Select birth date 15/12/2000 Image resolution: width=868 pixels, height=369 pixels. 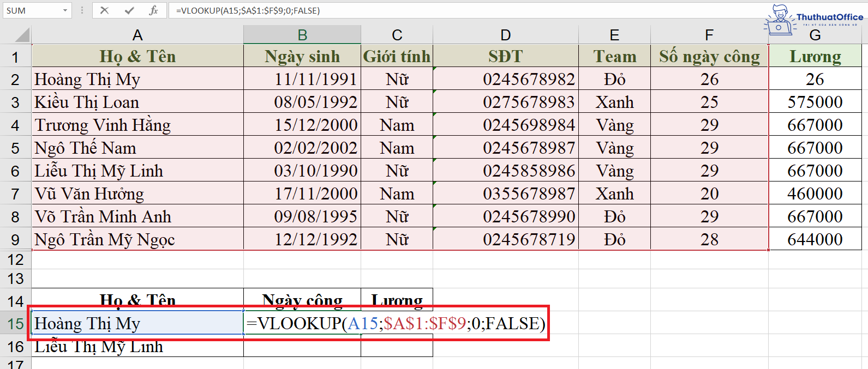(302, 125)
